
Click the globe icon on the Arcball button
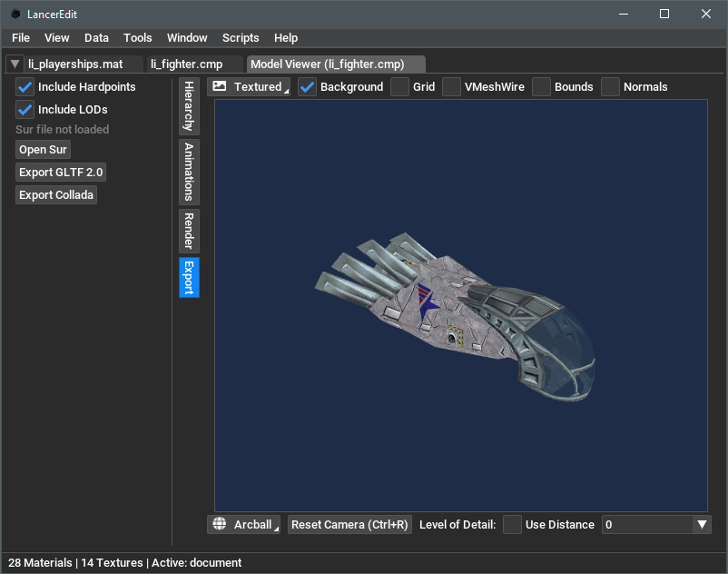(218, 524)
